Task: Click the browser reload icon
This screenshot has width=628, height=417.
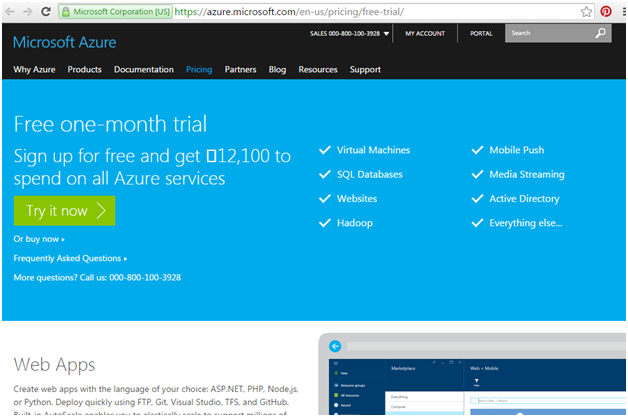Action: coord(46,12)
